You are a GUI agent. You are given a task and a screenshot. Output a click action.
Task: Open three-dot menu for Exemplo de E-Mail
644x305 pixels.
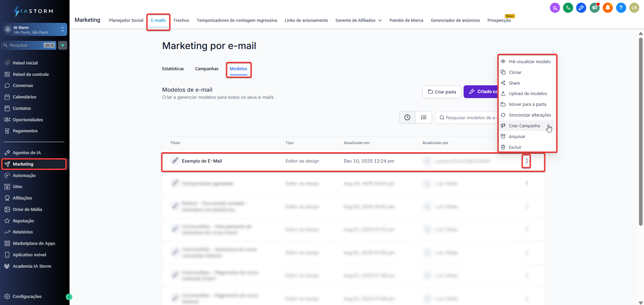tap(526, 161)
